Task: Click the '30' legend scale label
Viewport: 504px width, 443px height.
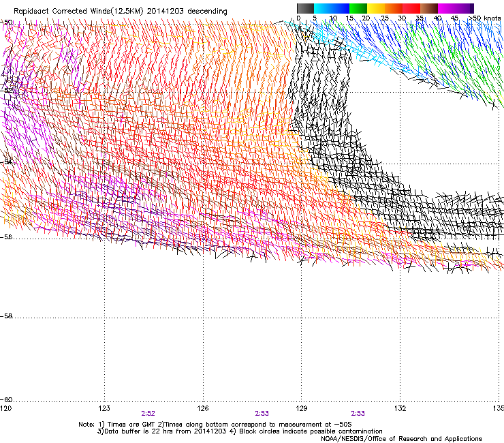Action: [402, 18]
